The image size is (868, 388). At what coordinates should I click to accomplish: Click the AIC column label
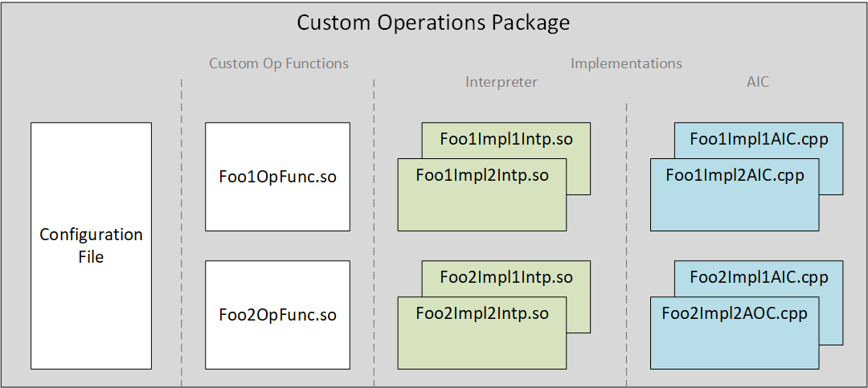[757, 82]
